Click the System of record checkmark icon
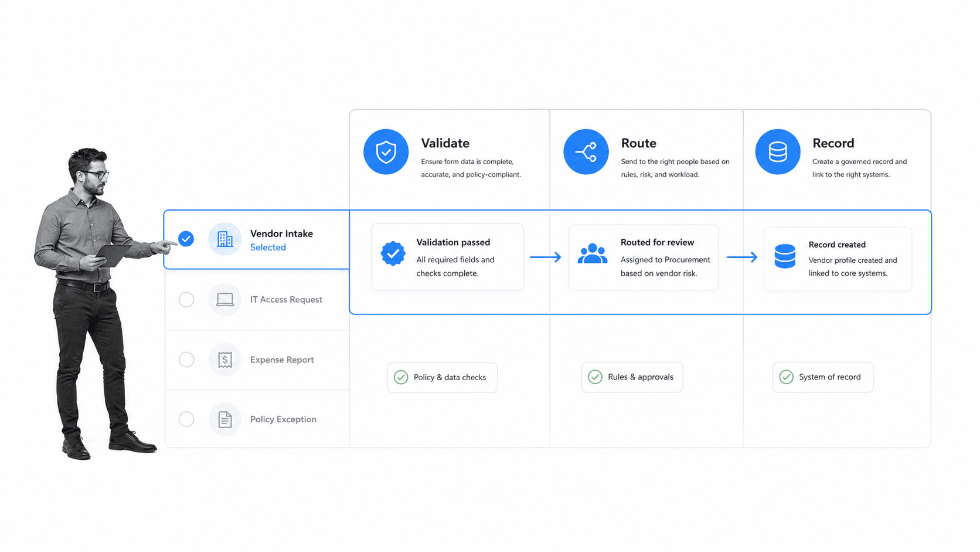The width and height of the screenshot is (980, 552). point(787,377)
